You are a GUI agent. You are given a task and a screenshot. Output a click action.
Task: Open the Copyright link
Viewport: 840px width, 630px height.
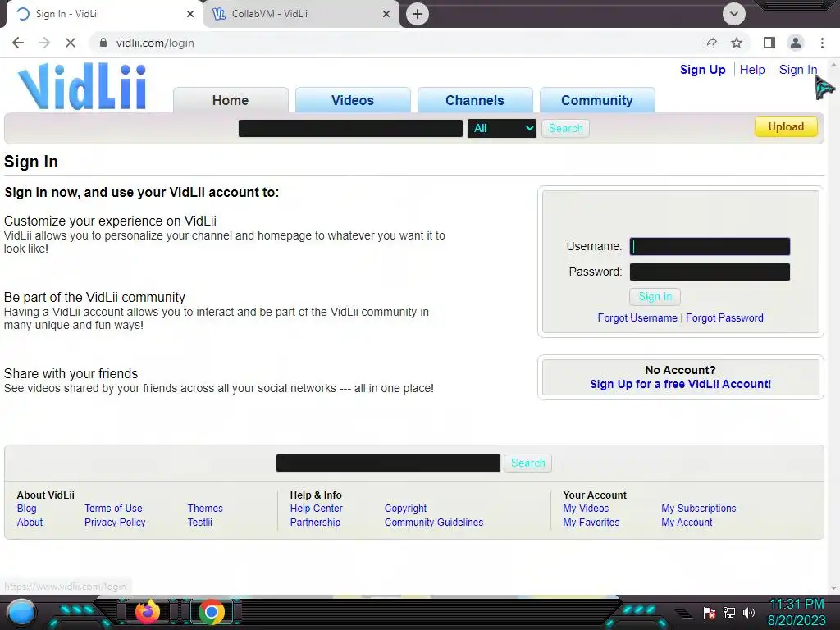click(405, 509)
